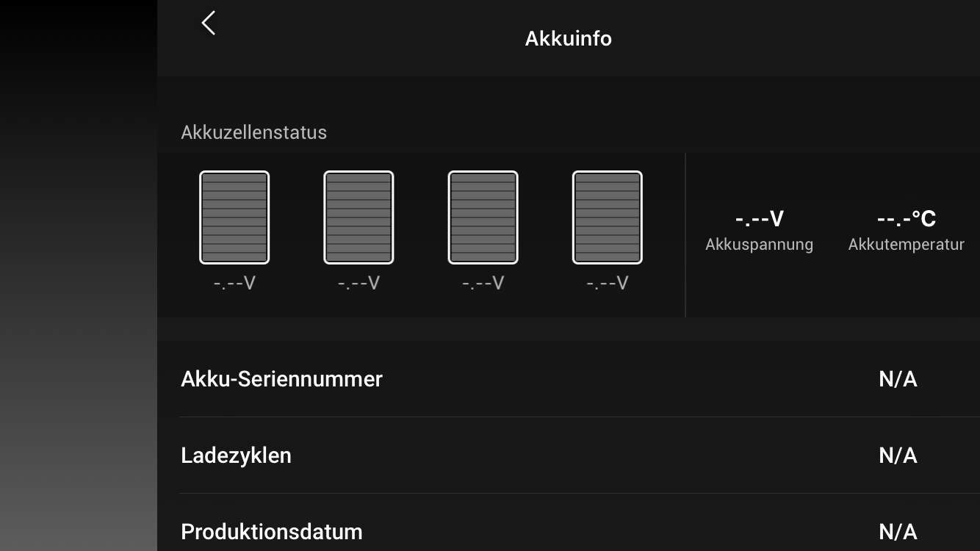Click the Akkuinfo page title

[569, 38]
